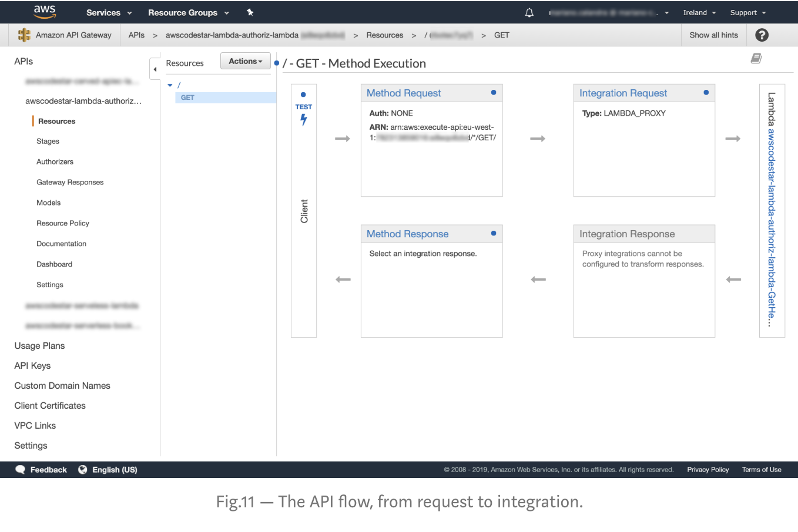The width and height of the screenshot is (798, 532).
Task: Open the Services dropdown menu
Action: coord(109,12)
